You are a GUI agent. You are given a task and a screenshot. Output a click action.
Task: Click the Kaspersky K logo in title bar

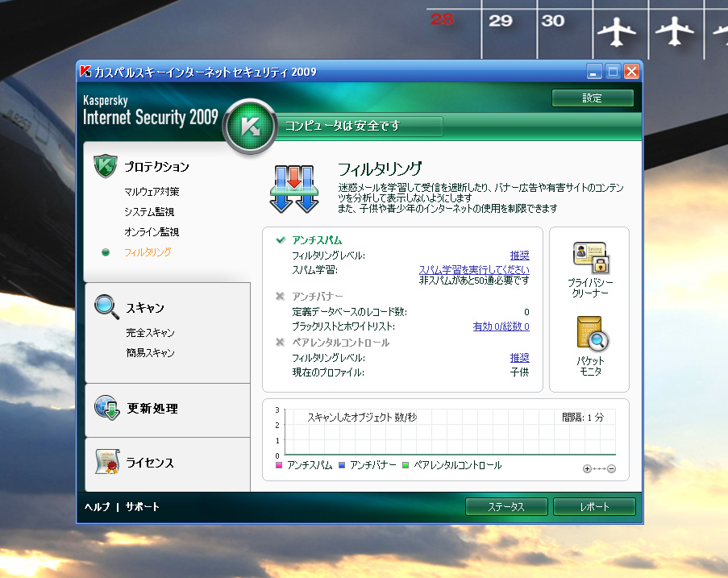coord(85,72)
